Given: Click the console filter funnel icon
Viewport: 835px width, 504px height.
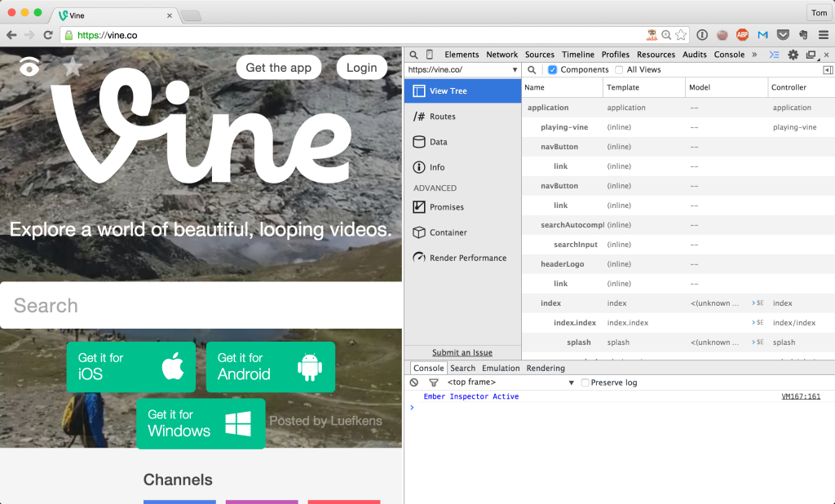Looking at the screenshot, I should click(434, 382).
